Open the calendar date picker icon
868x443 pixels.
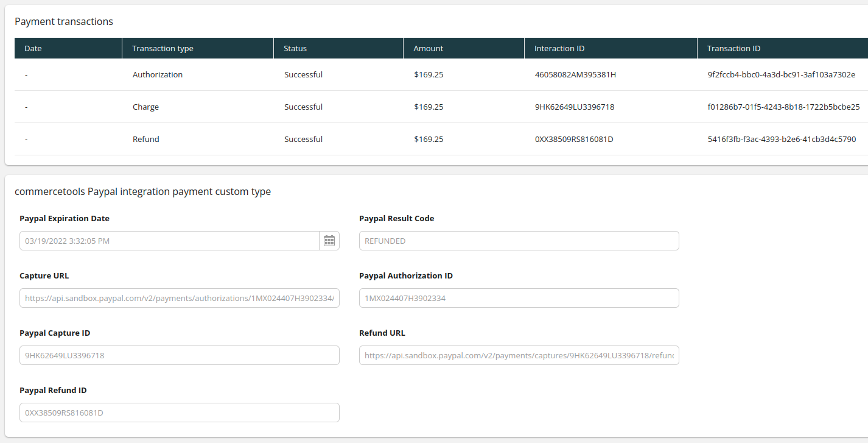click(329, 241)
